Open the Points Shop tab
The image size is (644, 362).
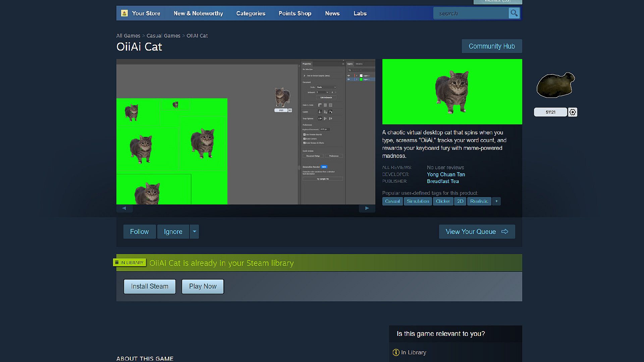(x=295, y=13)
